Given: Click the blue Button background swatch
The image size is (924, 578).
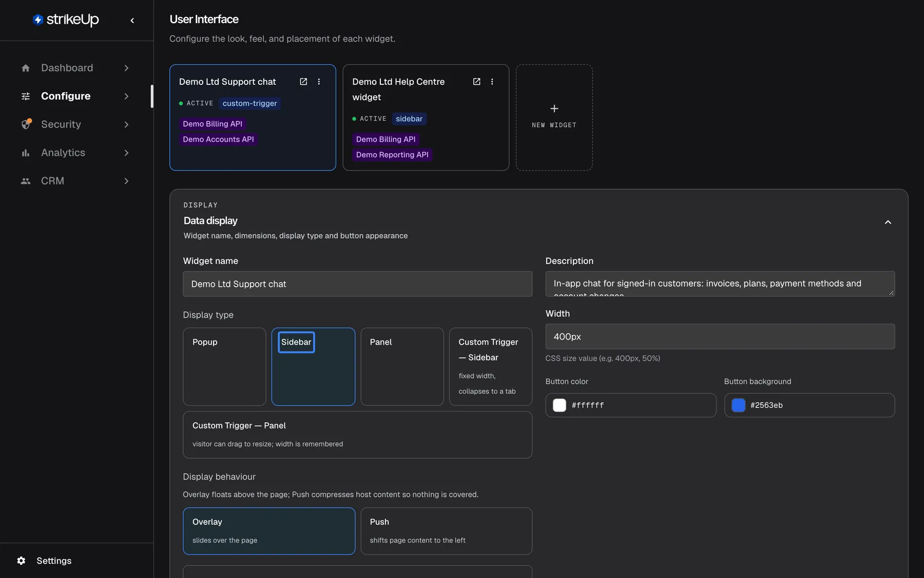Looking at the screenshot, I should pos(738,405).
